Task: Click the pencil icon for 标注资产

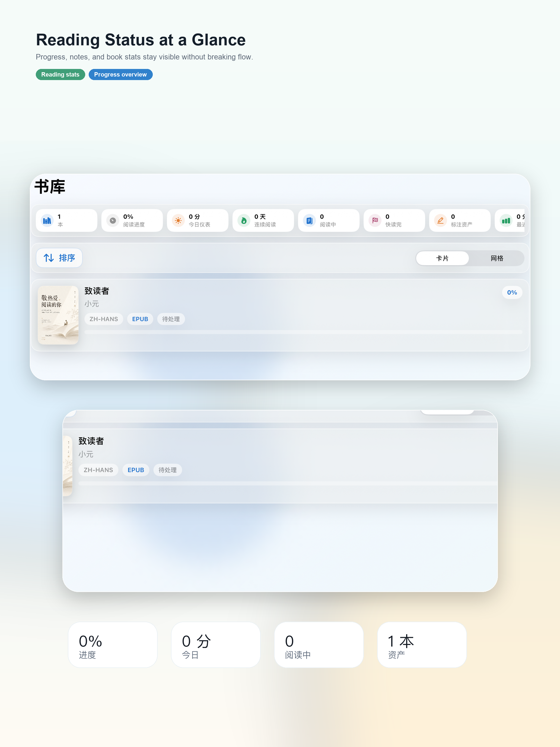Action: (x=441, y=220)
